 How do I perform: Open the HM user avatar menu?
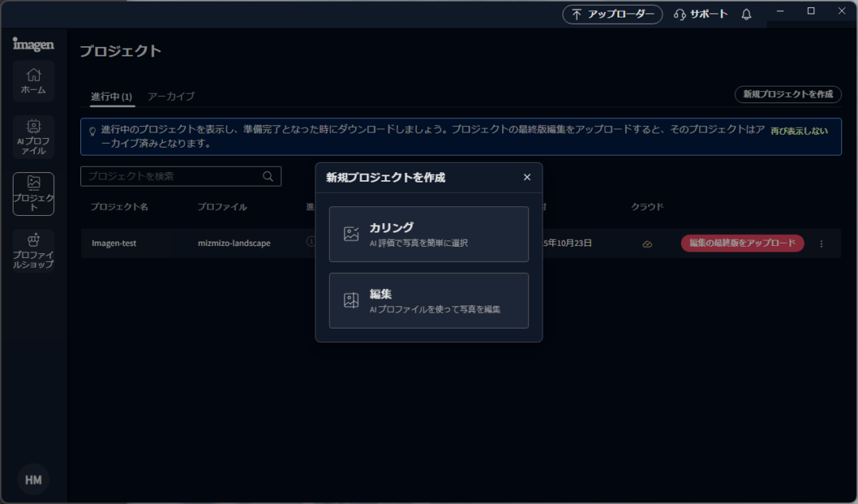coord(33,480)
